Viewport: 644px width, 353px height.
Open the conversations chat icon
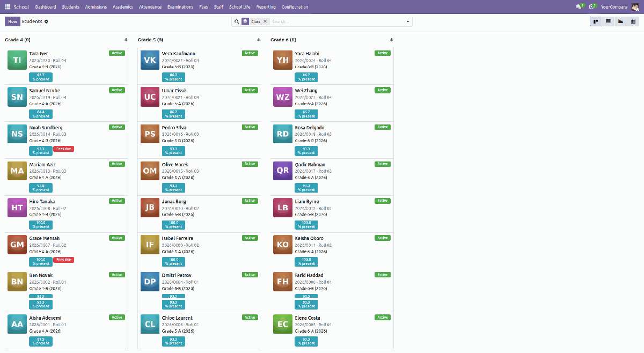coord(580,7)
